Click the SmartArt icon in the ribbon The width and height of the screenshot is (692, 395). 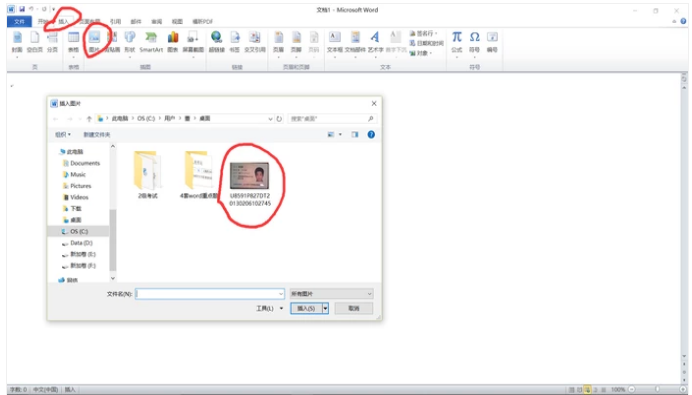click(151, 42)
